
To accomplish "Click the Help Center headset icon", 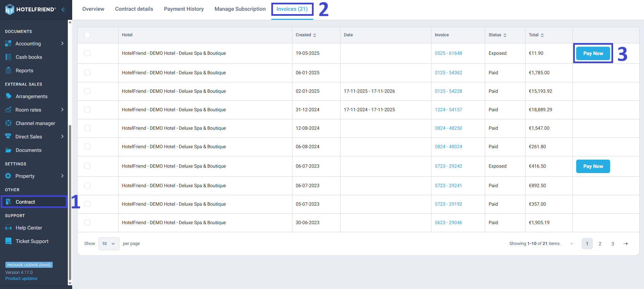I will point(8,228).
